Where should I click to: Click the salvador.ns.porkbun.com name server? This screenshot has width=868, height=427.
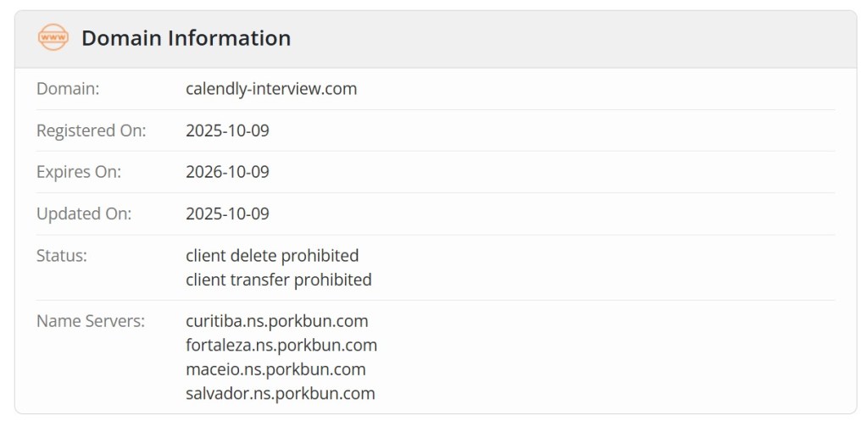(x=280, y=393)
